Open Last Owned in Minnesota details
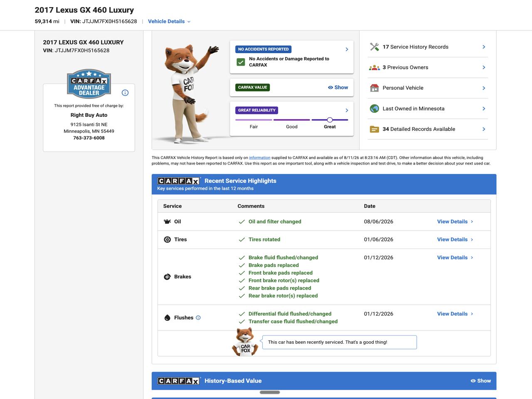The height and width of the screenshot is (399, 532). coord(428,108)
